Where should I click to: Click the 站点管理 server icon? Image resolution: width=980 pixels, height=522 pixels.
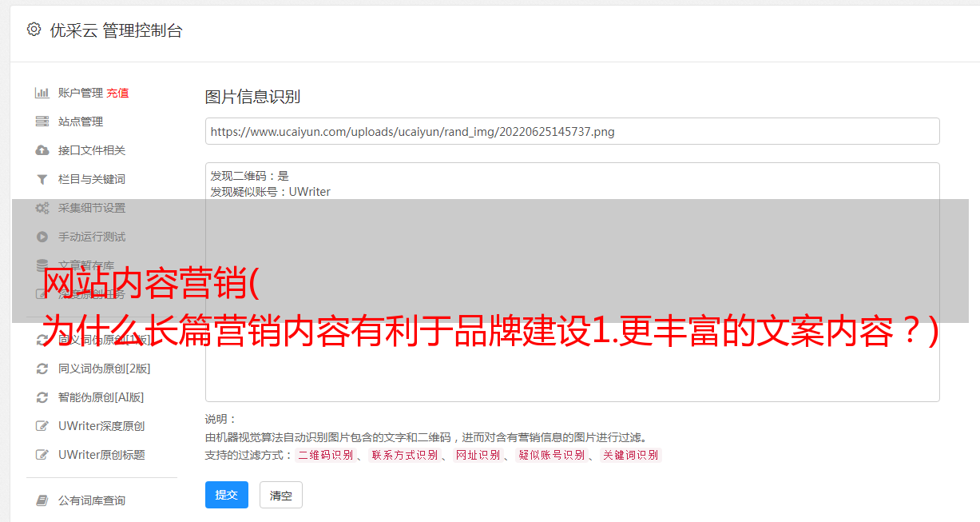tap(42, 122)
